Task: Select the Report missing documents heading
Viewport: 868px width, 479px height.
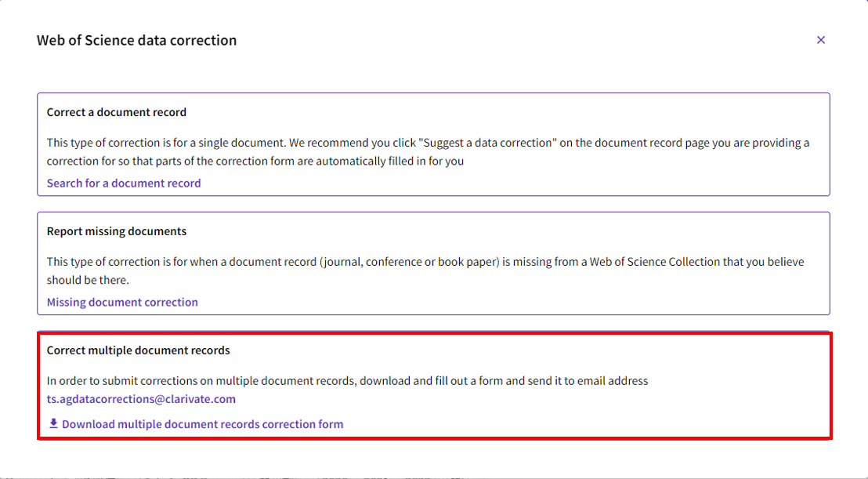Action: click(x=117, y=231)
